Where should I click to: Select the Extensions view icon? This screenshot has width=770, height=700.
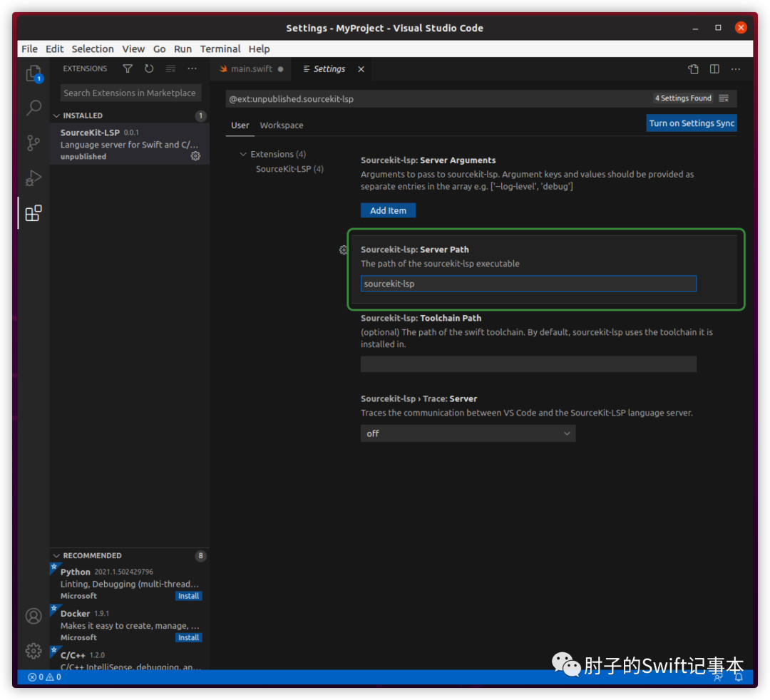[x=34, y=213]
